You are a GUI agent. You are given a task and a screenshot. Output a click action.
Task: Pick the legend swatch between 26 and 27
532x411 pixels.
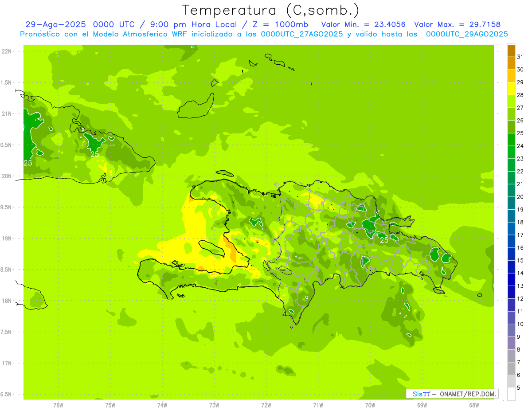coord(511,114)
